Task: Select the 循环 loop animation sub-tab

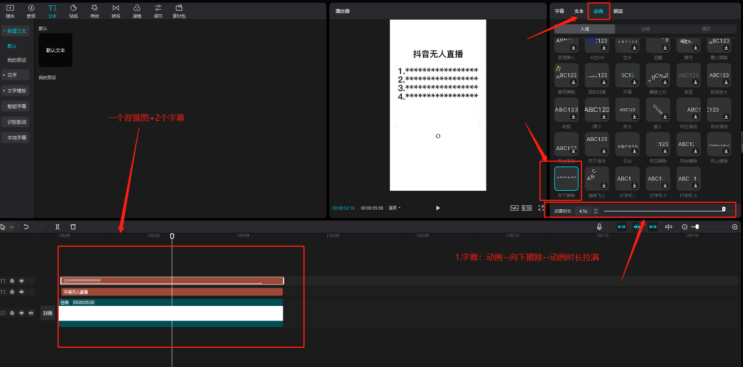Action: coord(706,29)
